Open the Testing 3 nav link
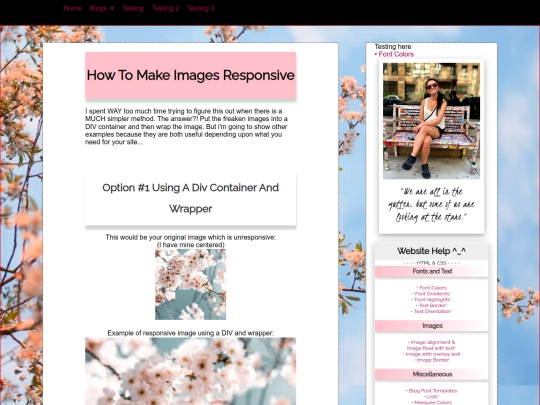The width and height of the screenshot is (540, 405). (x=201, y=8)
